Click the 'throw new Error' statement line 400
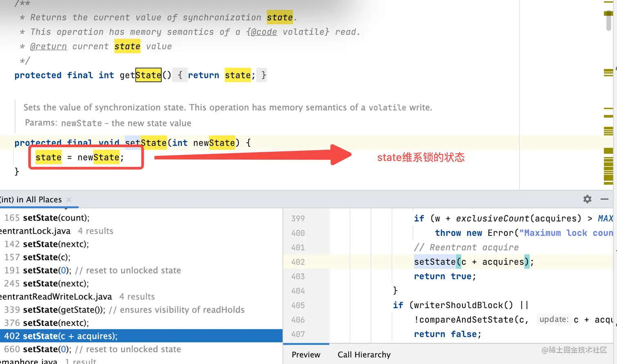 [524, 233]
